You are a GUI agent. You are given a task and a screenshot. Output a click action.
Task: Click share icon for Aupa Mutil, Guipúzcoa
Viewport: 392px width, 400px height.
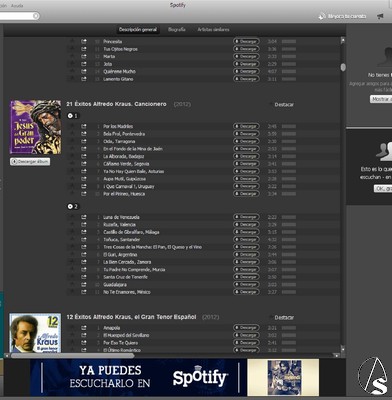pos(84,179)
